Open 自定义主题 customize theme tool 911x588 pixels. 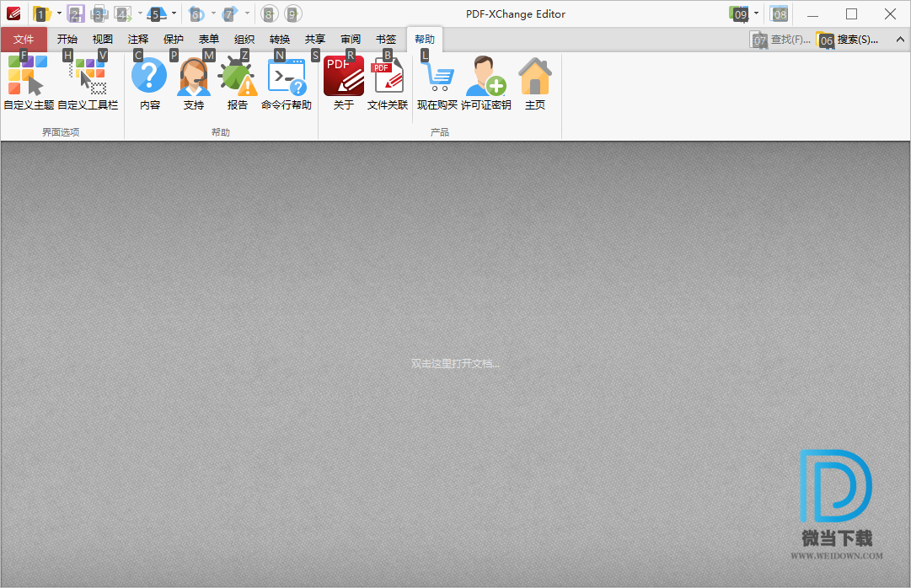pos(29,82)
